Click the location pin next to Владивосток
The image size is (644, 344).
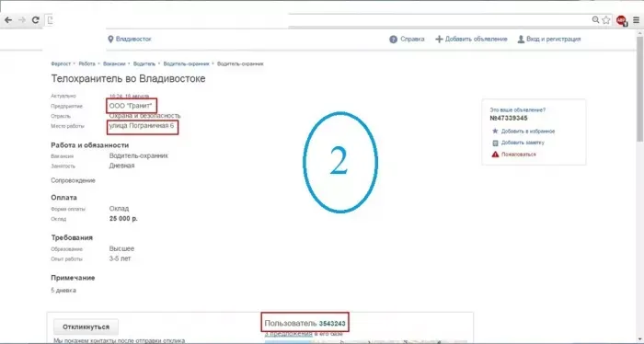coord(110,39)
